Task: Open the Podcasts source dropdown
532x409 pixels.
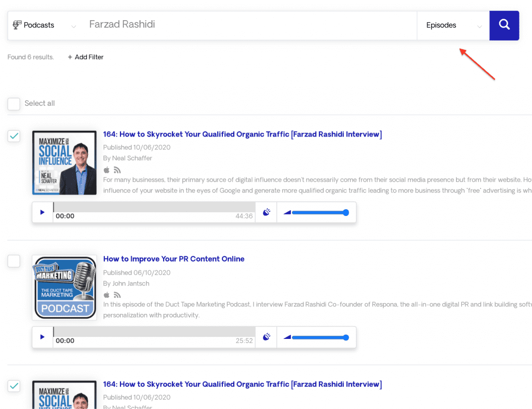Action: pos(44,25)
